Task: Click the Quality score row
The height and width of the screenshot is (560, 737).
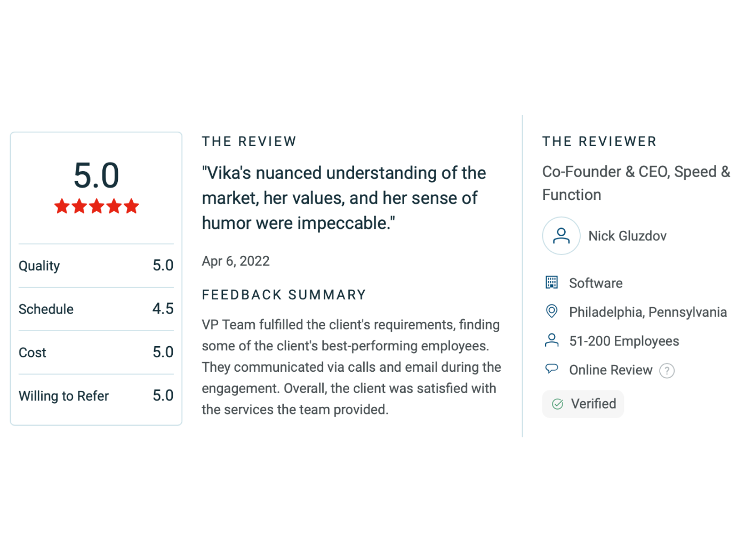Action: pyautogui.click(x=96, y=266)
